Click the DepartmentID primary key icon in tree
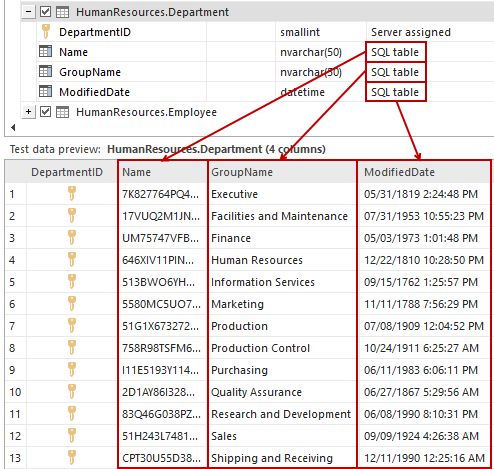Screen dimensions: 494x469 [x=46, y=32]
